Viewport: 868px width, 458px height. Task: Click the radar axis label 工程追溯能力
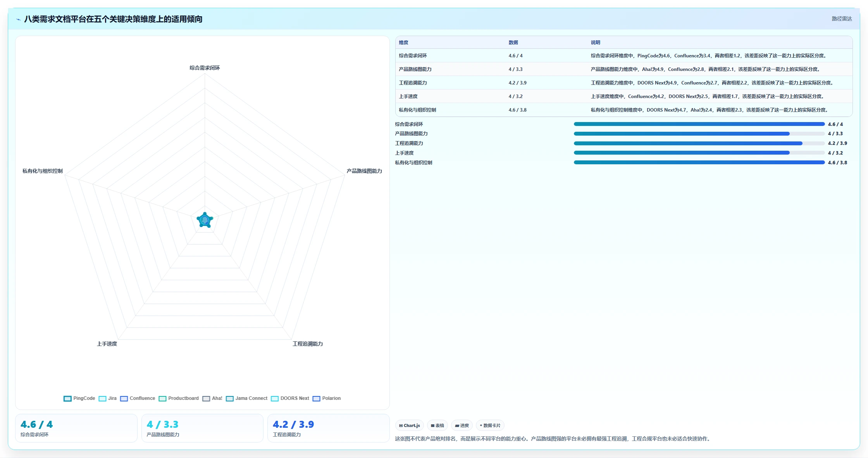[308, 344]
